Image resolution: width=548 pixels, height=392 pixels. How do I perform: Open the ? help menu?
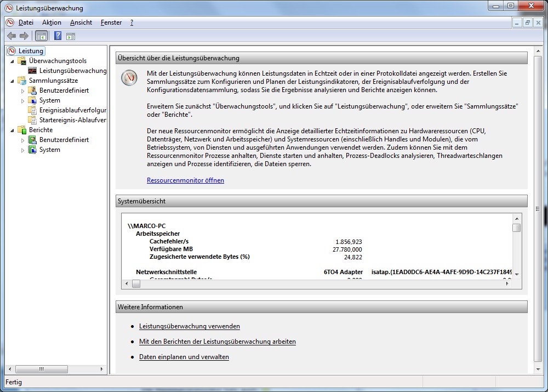(x=132, y=22)
